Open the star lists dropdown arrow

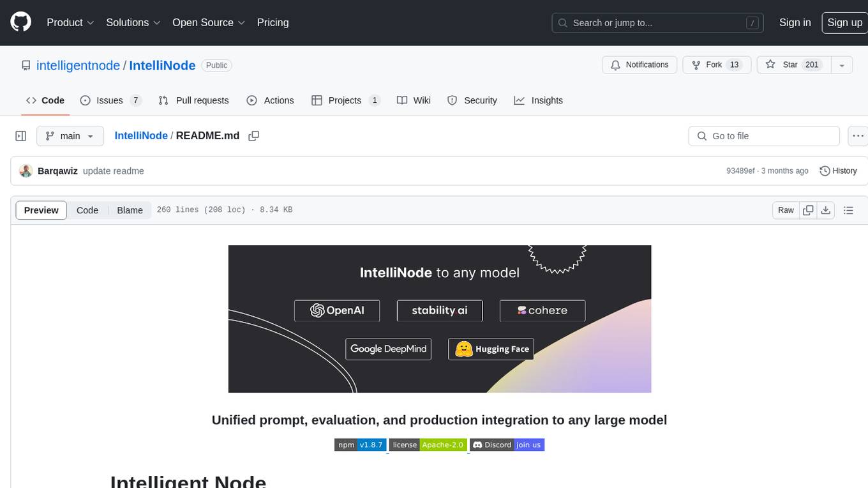click(x=842, y=65)
